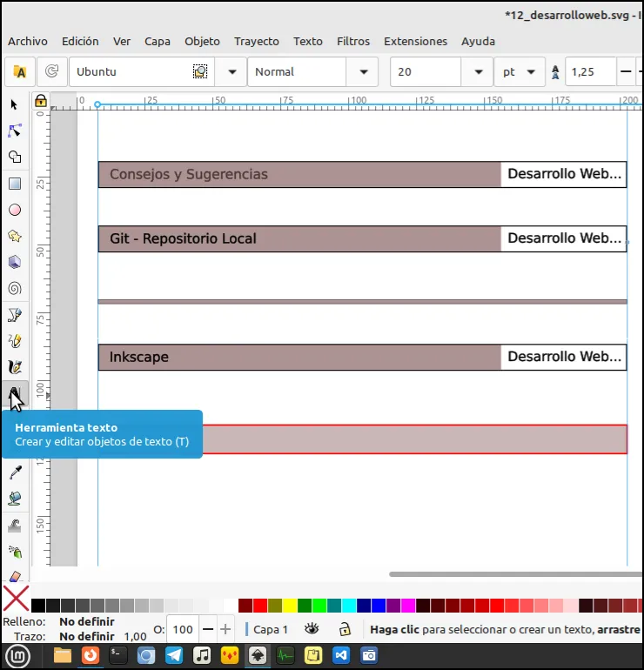Image resolution: width=644 pixels, height=670 pixels.
Task: Toggle the ruler guide lock icon
Action: click(41, 101)
